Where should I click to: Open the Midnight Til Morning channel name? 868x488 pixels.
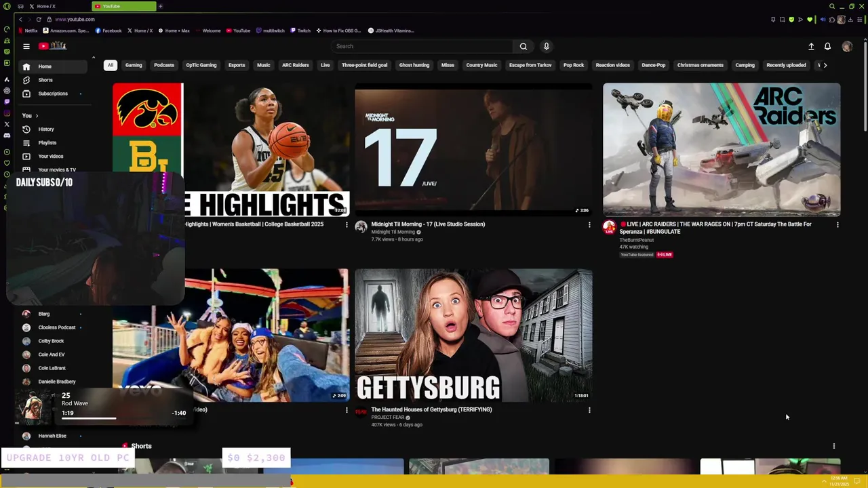click(x=393, y=232)
